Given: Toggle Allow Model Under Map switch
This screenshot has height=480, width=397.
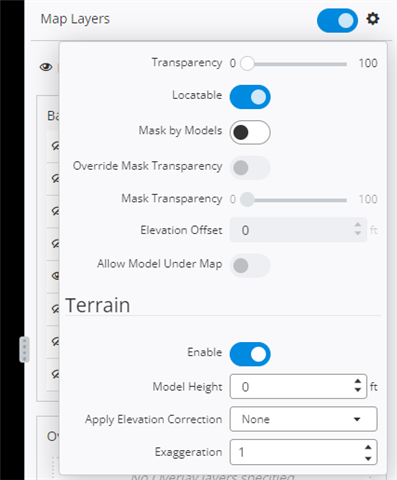Looking at the screenshot, I should 250,266.
